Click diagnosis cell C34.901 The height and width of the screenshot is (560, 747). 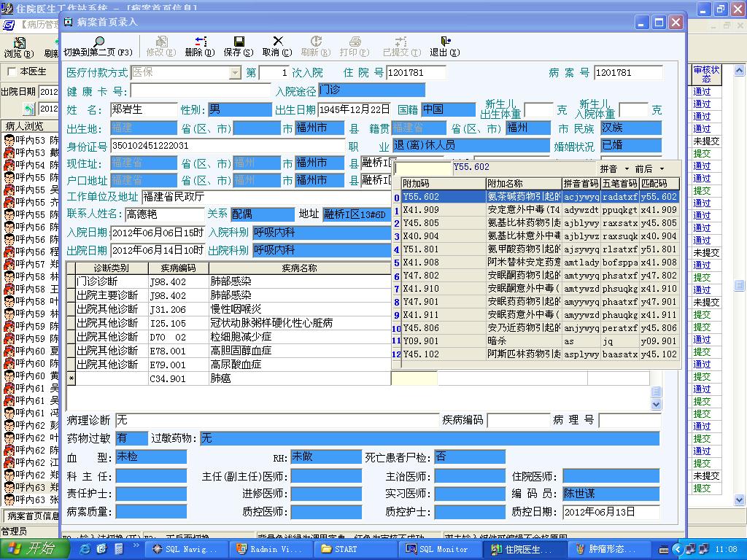pyautogui.click(x=178, y=378)
